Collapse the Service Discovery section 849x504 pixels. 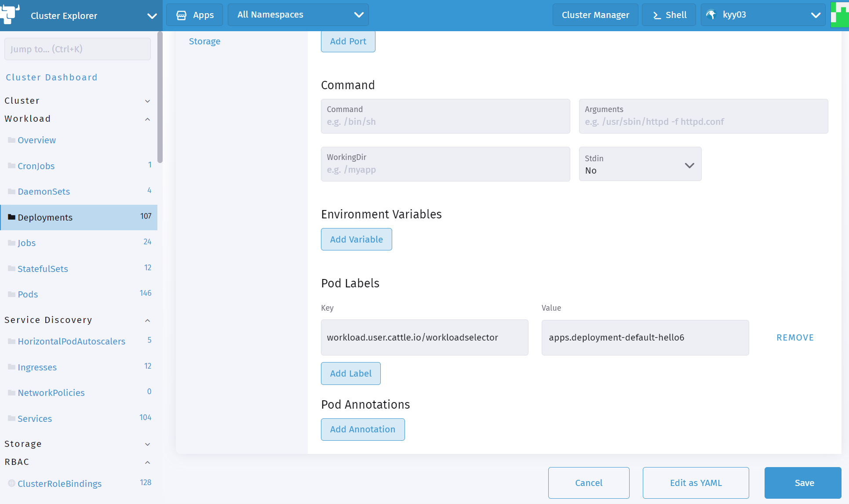(x=148, y=320)
